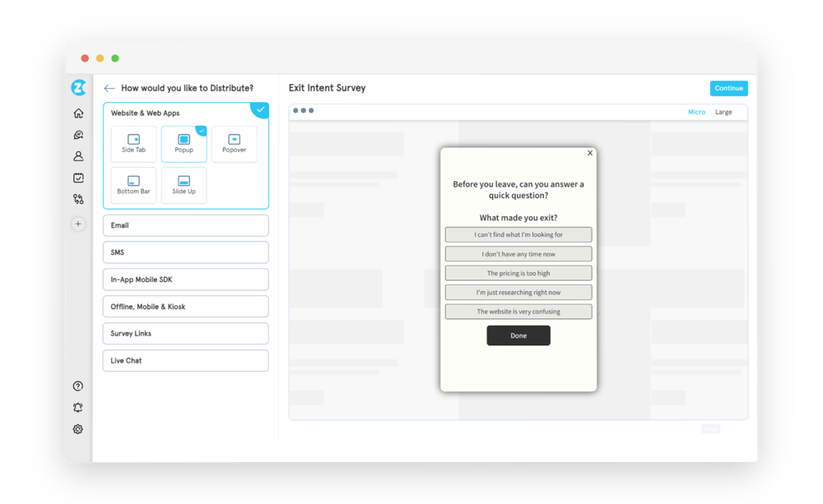823x504 pixels.
Task: Open the Integrations sidebar icon
Action: coord(78,199)
